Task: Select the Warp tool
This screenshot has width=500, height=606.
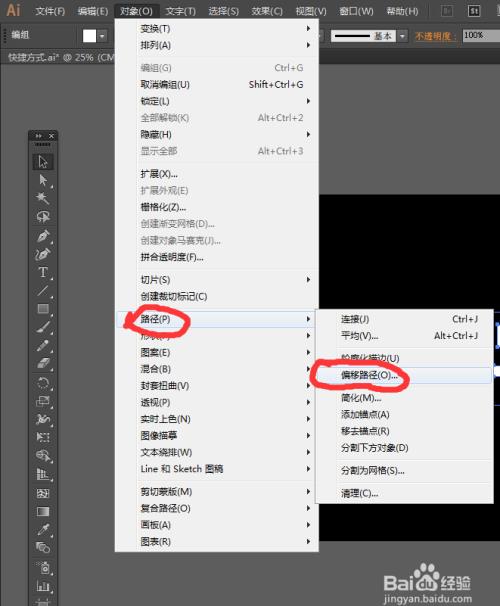Action: pos(43,419)
